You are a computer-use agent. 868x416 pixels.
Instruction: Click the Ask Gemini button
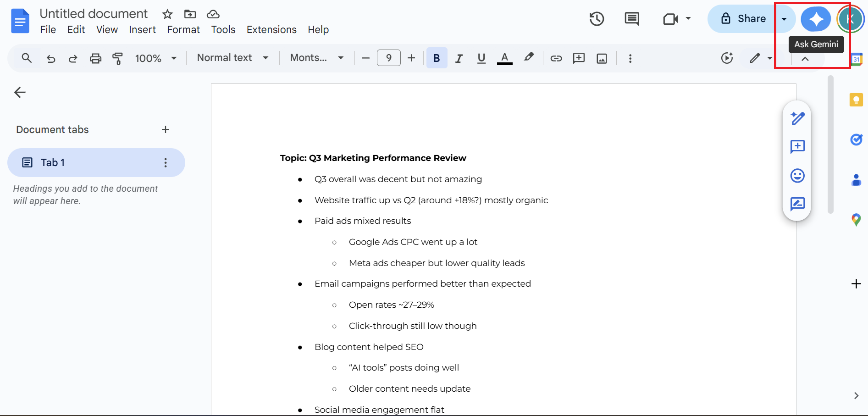click(816, 19)
